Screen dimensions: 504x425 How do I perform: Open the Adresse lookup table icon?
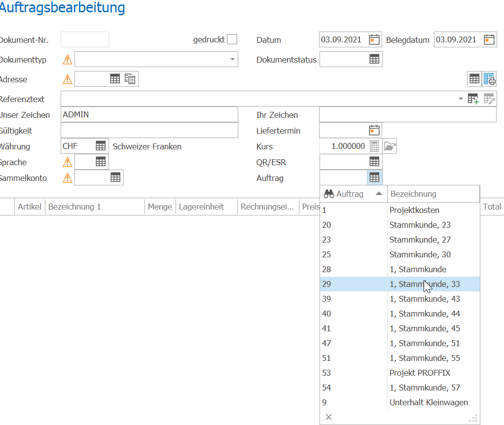tap(115, 79)
